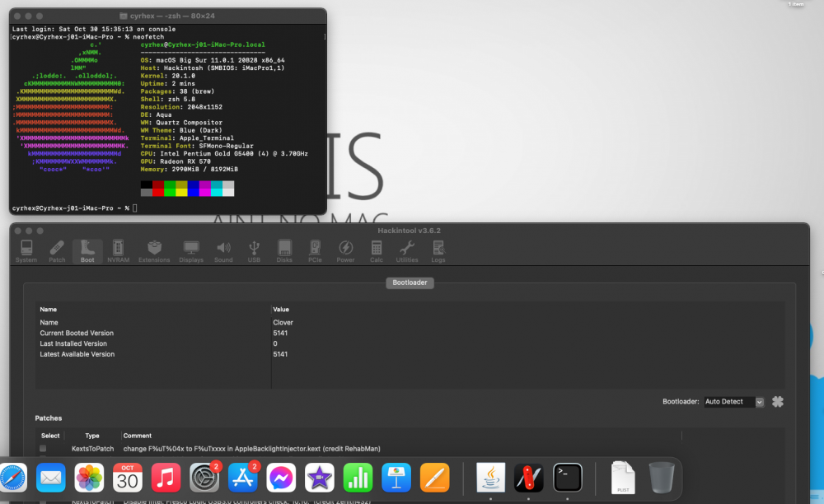Click the Name column header in bootloader table

49,309
